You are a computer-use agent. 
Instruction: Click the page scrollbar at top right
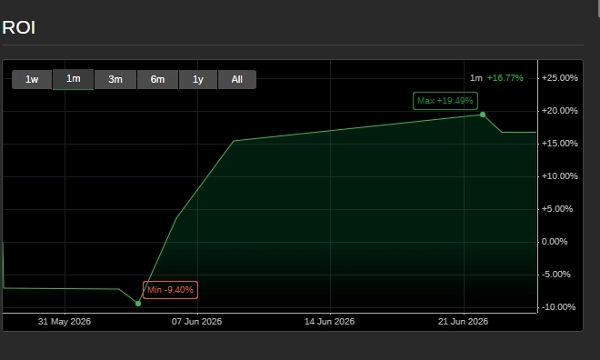coord(598,8)
